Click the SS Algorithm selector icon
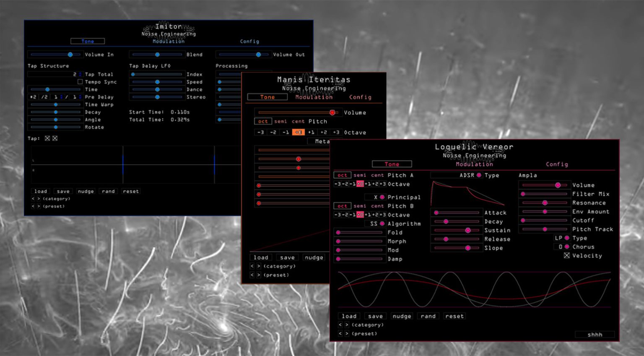 coord(381,224)
